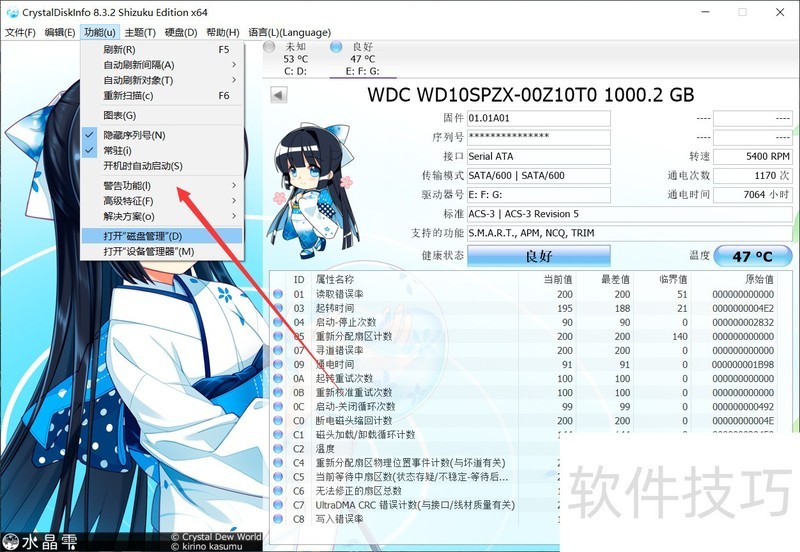Viewport: 800px width, 552px height.
Task: Select 打开"磁盘管理"(D) entry
Action: point(162,236)
